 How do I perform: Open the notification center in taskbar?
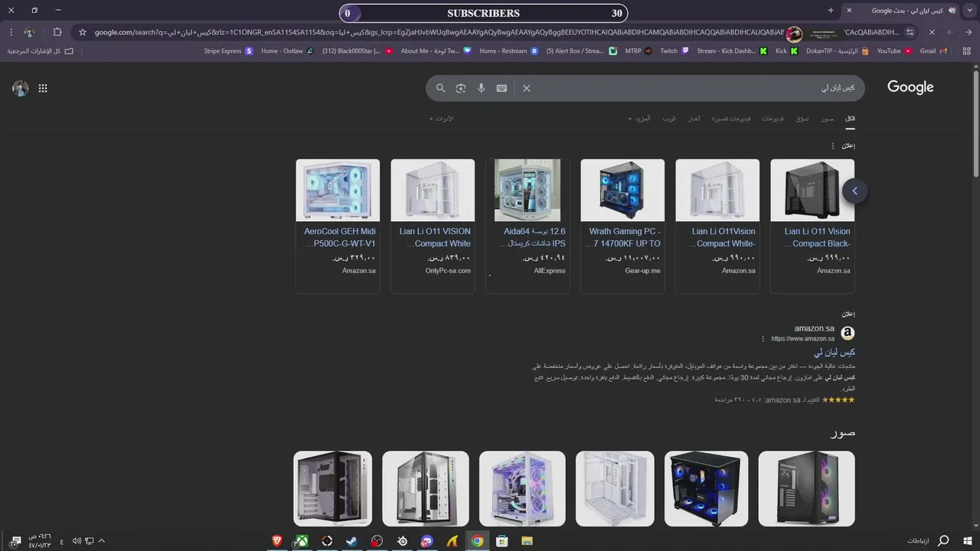coord(15,541)
